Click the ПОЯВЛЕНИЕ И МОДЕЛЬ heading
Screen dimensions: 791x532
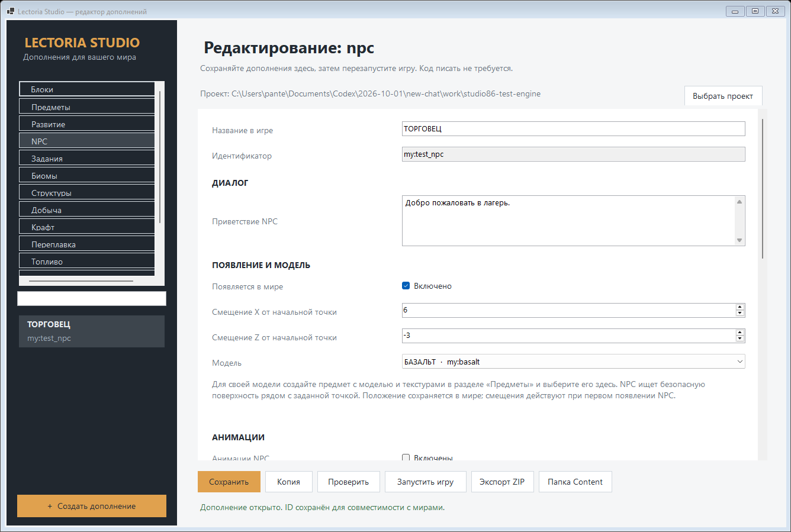point(261,265)
